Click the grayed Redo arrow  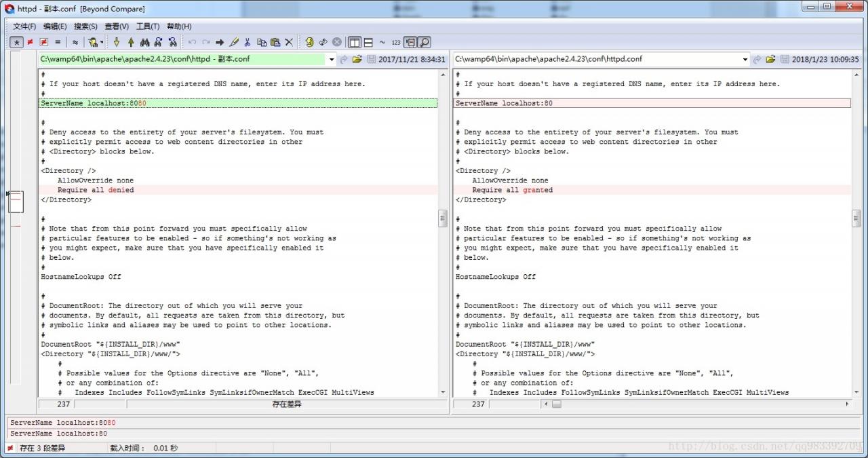pyautogui.click(x=206, y=42)
